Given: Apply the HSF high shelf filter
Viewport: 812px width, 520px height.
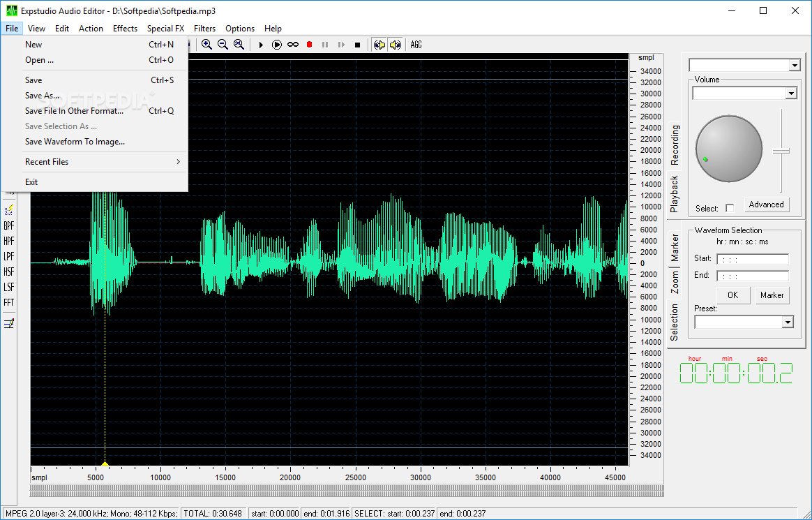Looking at the screenshot, I should click(9, 272).
